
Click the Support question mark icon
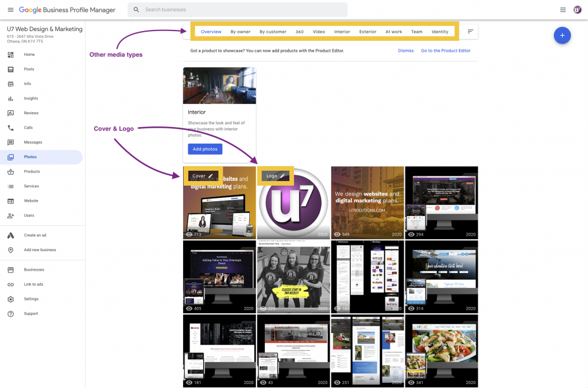[10, 314]
